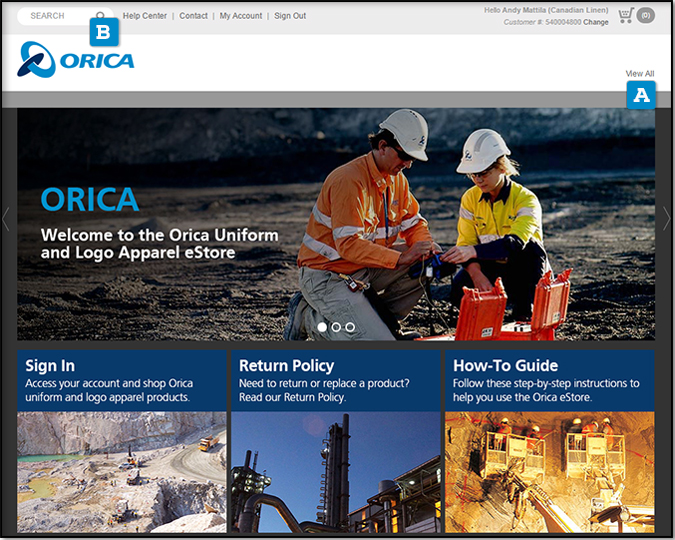Go to My Account
Image resolution: width=675 pixels, height=540 pixels.
tap(241, 16)
